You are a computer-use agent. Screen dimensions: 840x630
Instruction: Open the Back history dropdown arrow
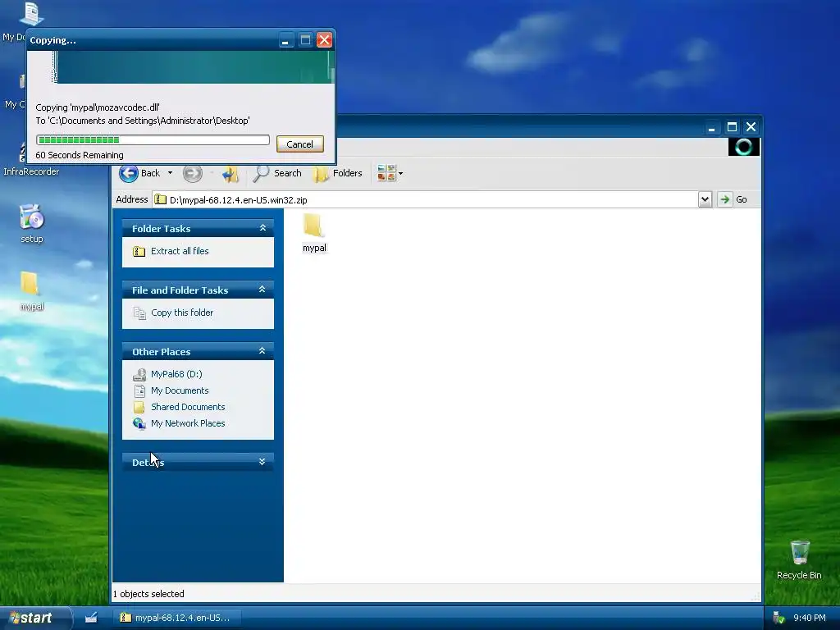[x=170, y=173]
